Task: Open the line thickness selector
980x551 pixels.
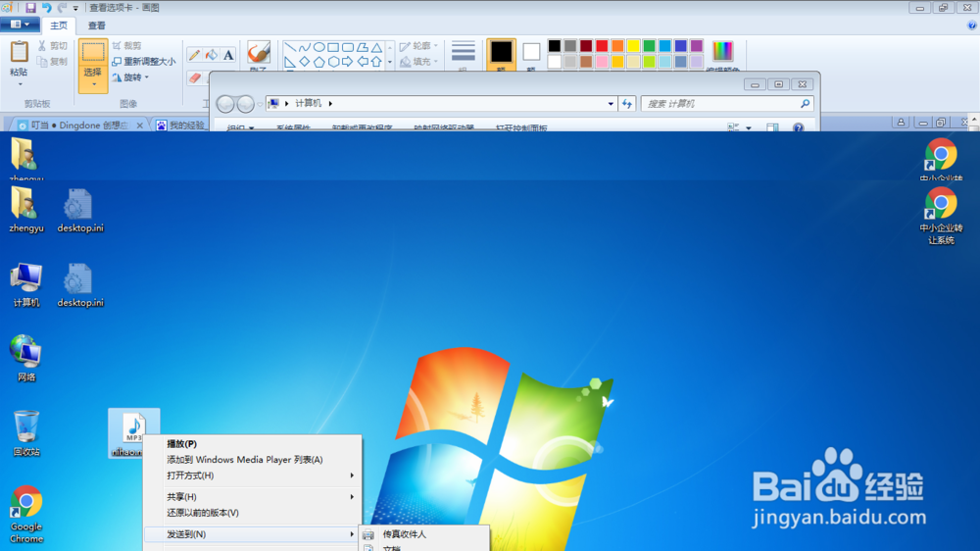Action: click(464, 54)
